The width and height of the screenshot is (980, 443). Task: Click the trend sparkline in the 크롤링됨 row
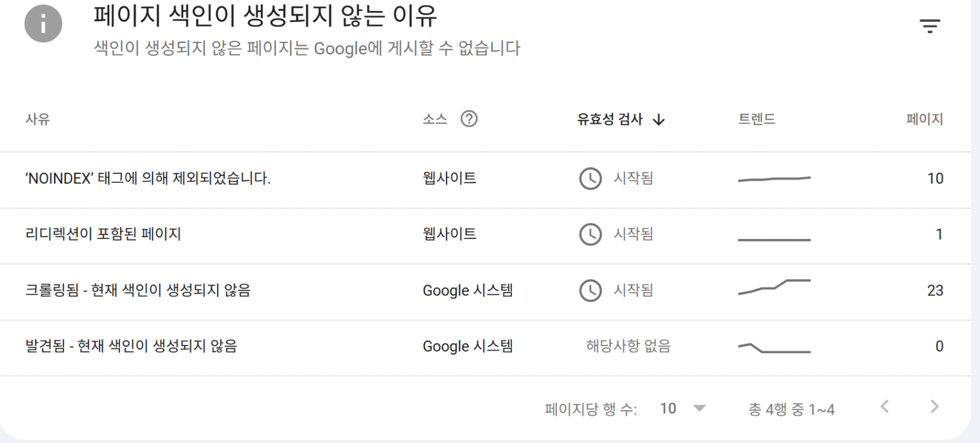(774, 287)
